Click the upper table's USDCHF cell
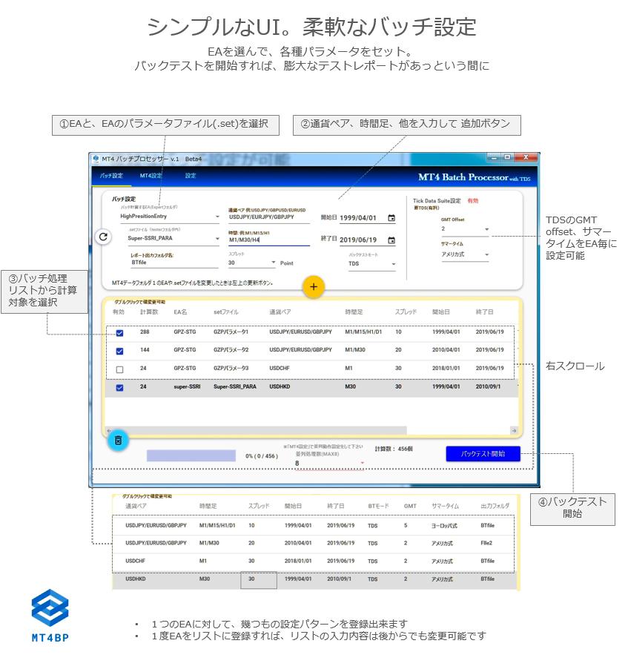Viewport: 628px width, 672px height. pyautogui.click(x=280, y=368)
